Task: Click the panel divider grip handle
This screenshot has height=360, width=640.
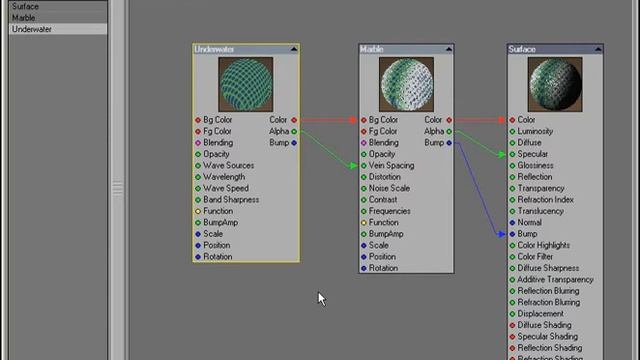Action: 118,188
